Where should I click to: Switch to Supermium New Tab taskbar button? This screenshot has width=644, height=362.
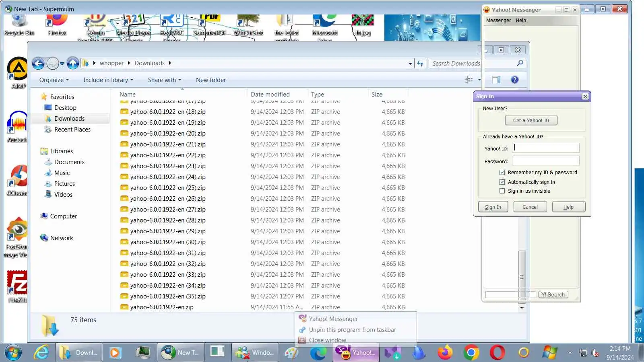point(180,353)
